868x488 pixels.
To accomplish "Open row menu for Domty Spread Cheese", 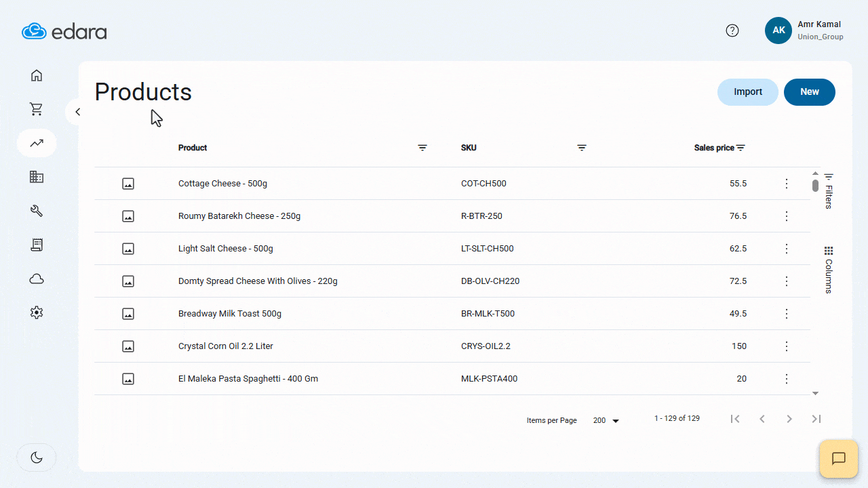I will point(787,281).
